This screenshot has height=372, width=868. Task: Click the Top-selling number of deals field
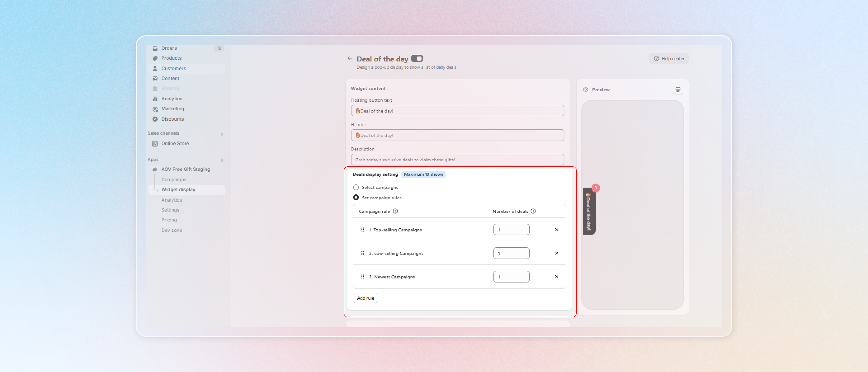click(x=511, y=230)
